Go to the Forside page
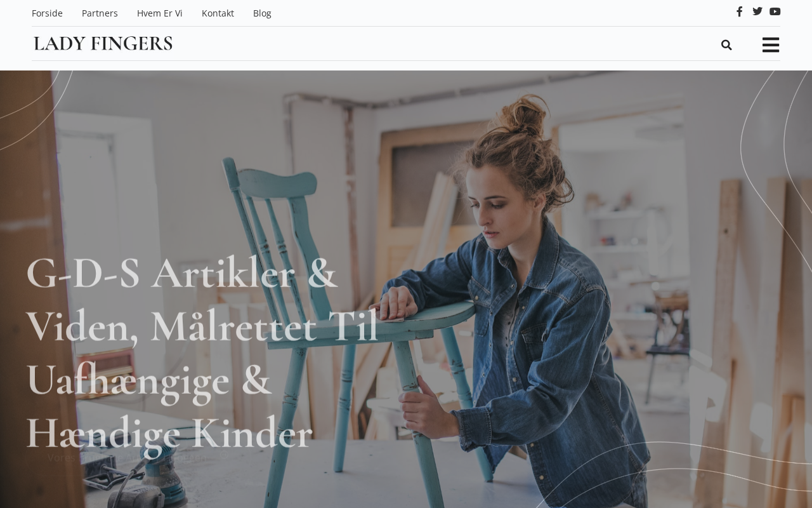The width and height of the screenshot is (812, 508). click(x=47, y=13)
